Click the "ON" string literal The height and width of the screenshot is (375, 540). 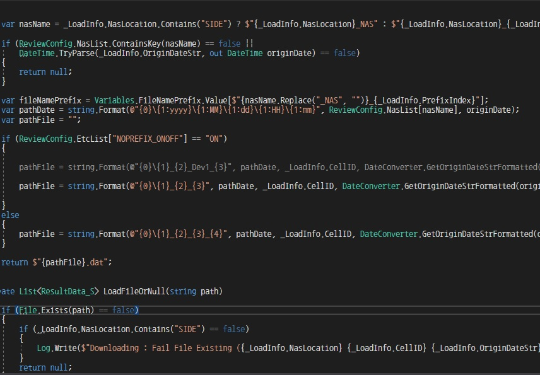click(214, 139)
